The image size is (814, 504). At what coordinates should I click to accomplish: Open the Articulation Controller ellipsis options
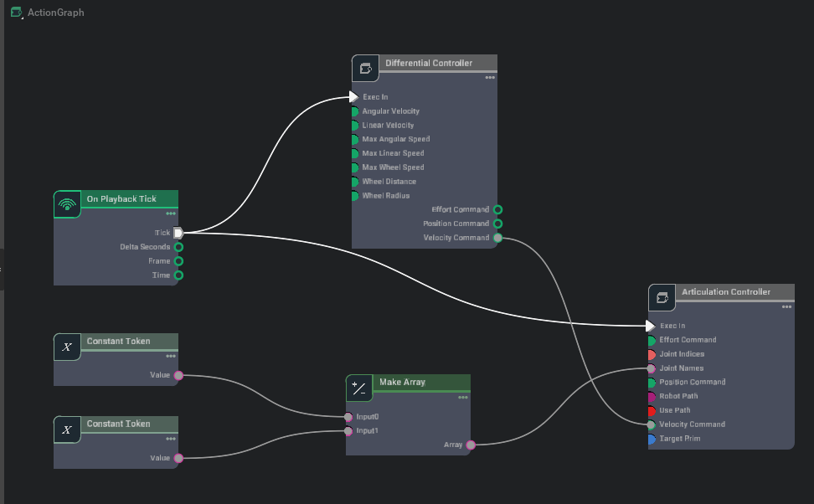click(x=786, y=307)
